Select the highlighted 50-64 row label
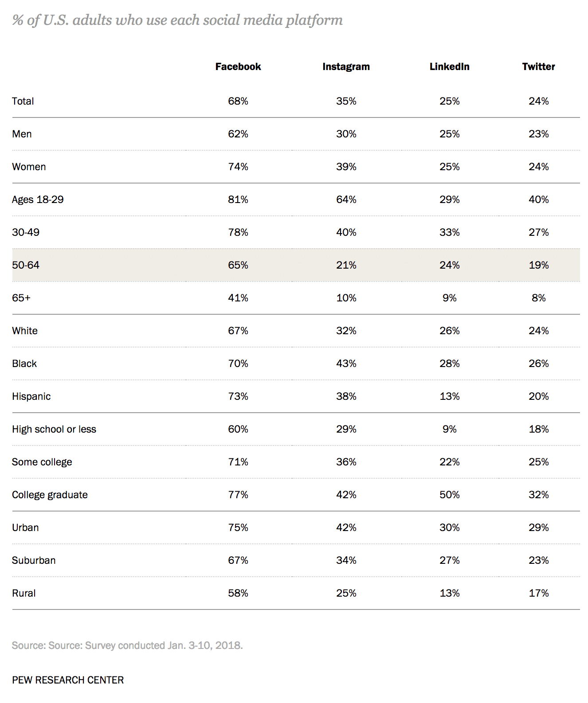This screenshot has width=588, height=703. click(x=26, y=265)
